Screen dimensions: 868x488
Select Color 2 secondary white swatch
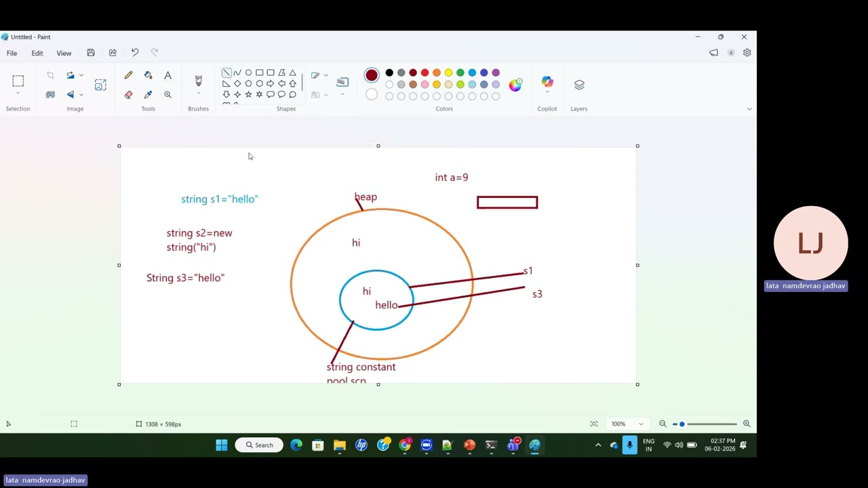tap(372, 94)
